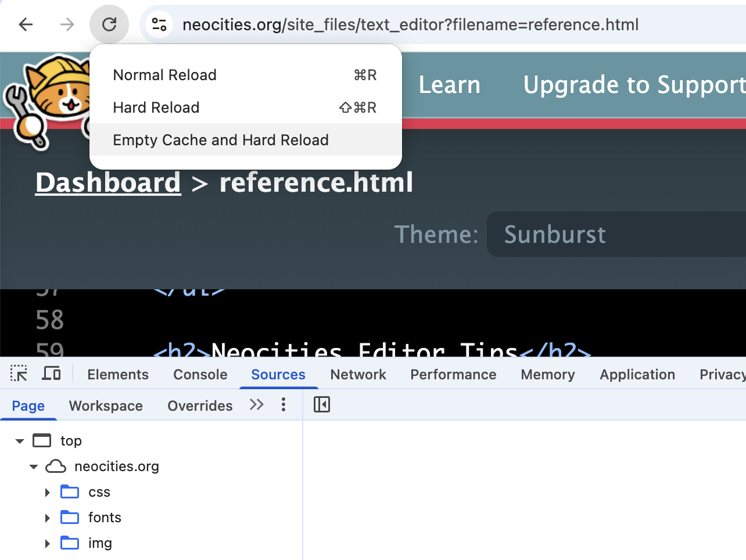Click the browser forward arrow
The image size is (746, 560).
pos(67,24)
